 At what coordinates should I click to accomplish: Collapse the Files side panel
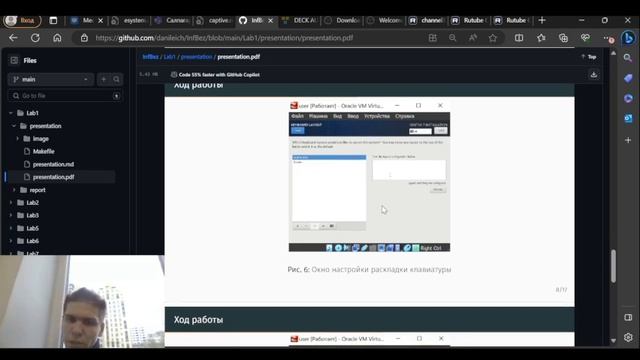tap(14, 60)
